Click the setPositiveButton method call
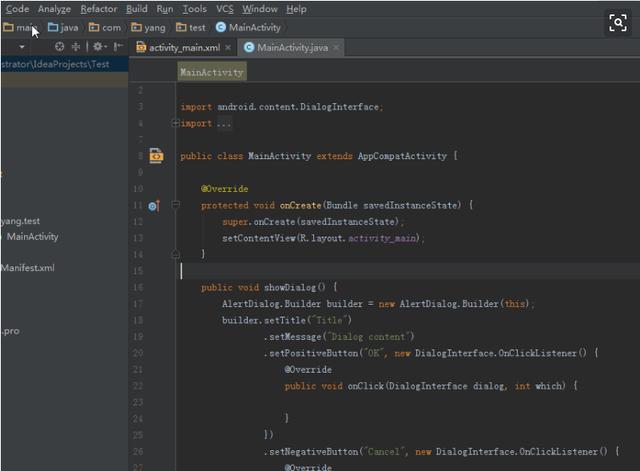Image resolution: width=640 pixels, height=471 pixels. pos(313,353)
